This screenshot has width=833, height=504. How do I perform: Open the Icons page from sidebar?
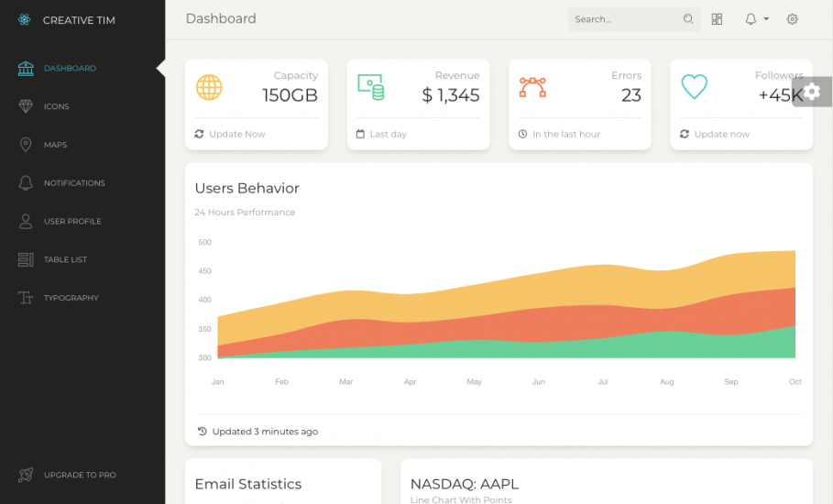pyautogui.click(x=56, y=106)
